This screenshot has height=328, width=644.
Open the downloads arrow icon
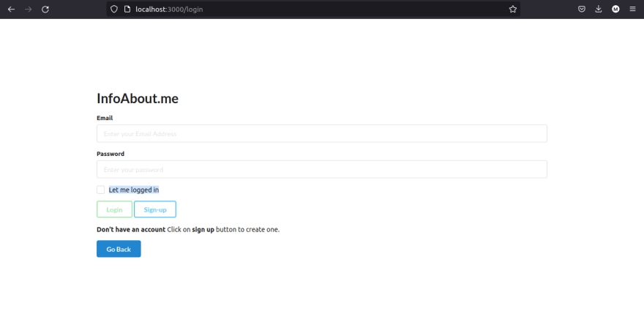tap(599, 9)
